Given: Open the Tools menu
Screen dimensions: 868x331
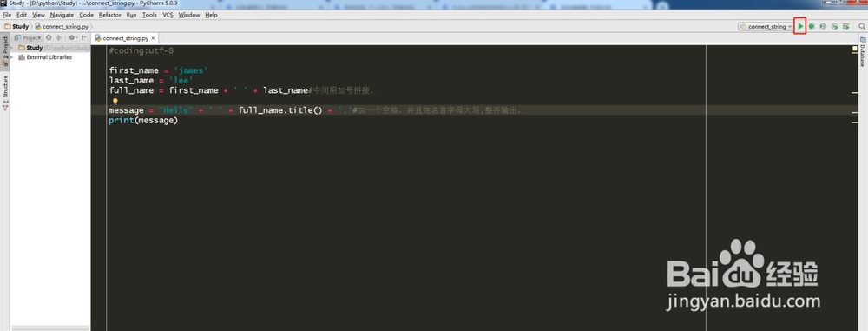Looking at the screenshot, I should pos(149,15).
